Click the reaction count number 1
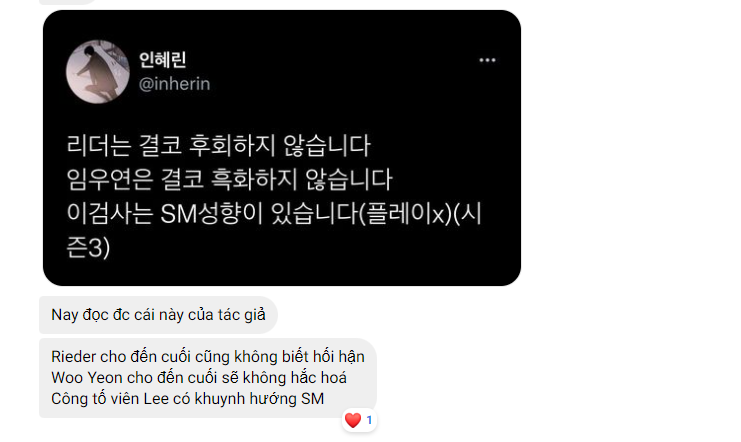 (369, 420)
